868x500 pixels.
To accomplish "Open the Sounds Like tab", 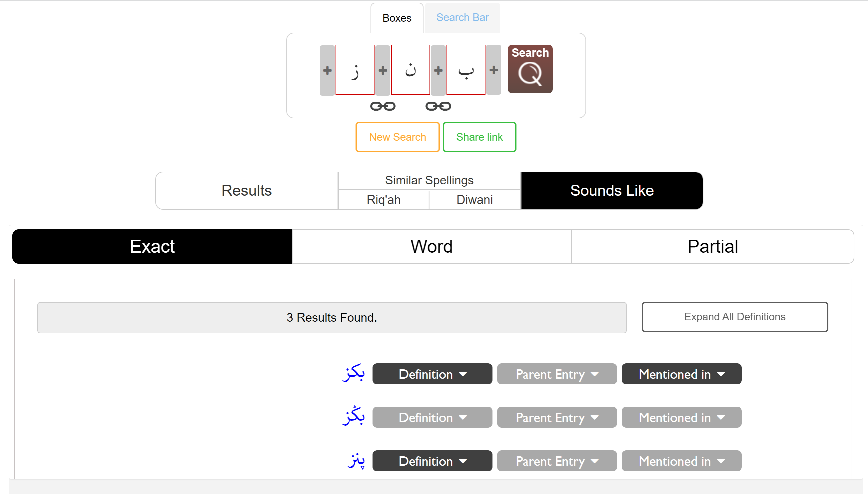I will tap(612, 191).
